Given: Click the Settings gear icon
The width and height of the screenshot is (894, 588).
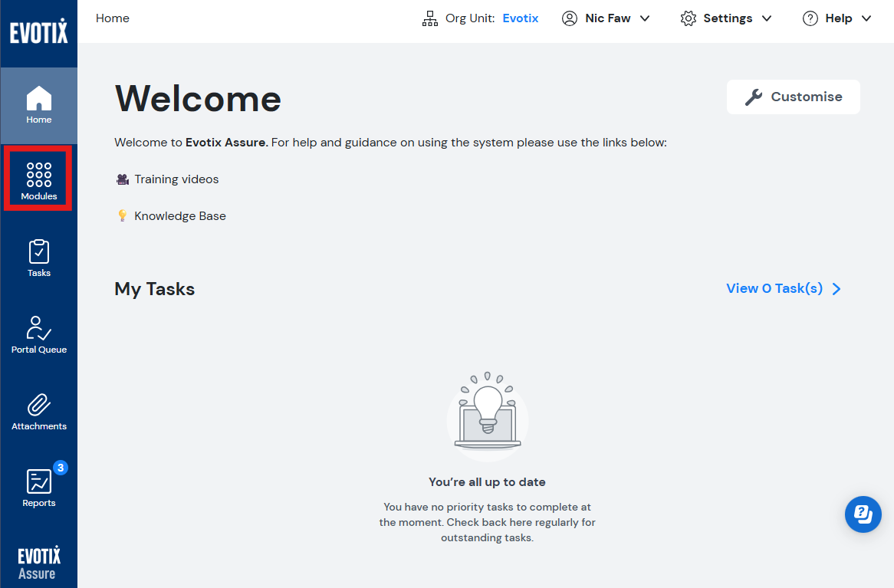Looking at the screenshot, I should 689,19.
